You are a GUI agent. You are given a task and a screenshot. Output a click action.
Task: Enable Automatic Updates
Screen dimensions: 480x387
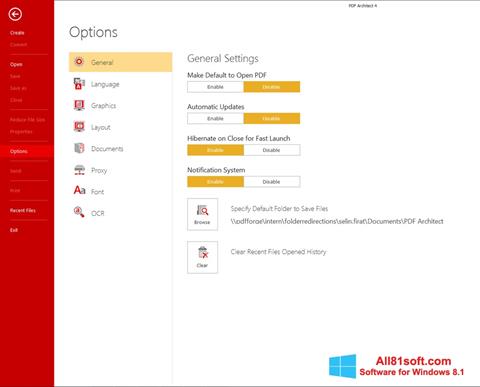pos(215,118)
